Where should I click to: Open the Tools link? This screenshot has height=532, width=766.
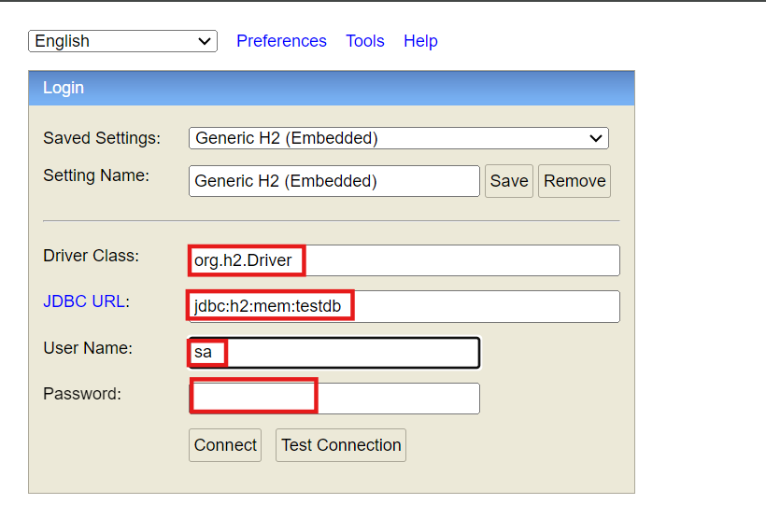(365, 41)
